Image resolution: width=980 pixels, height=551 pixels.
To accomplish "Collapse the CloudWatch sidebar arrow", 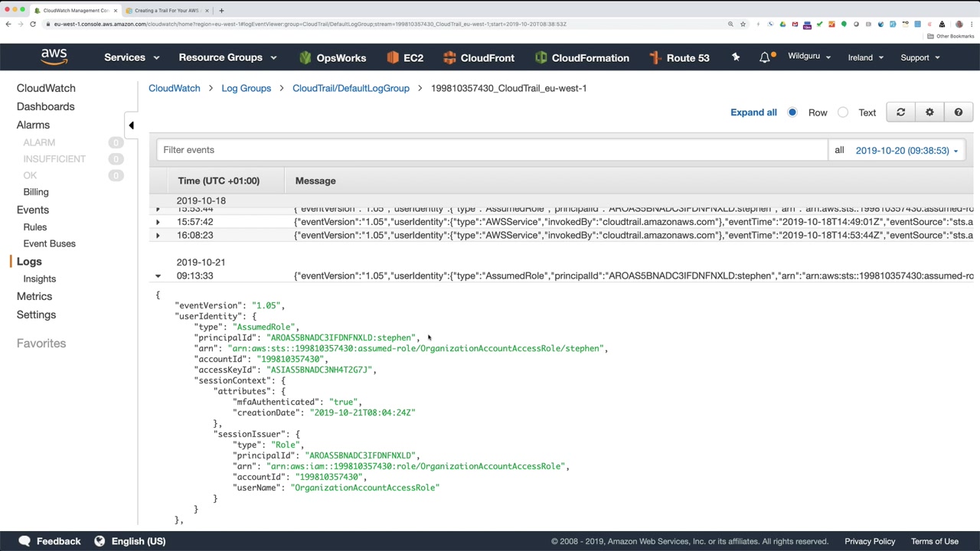I will (x=131, y=126).
